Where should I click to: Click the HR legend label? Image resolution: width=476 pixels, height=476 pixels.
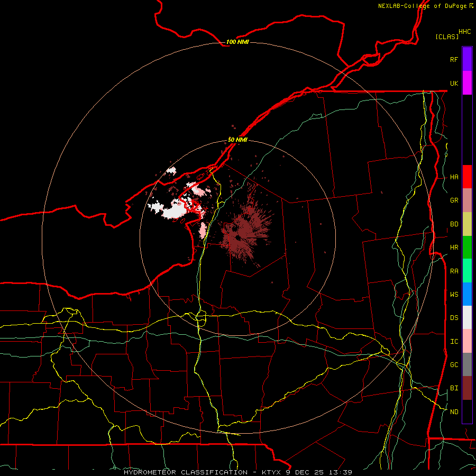(x=454, y=248)
